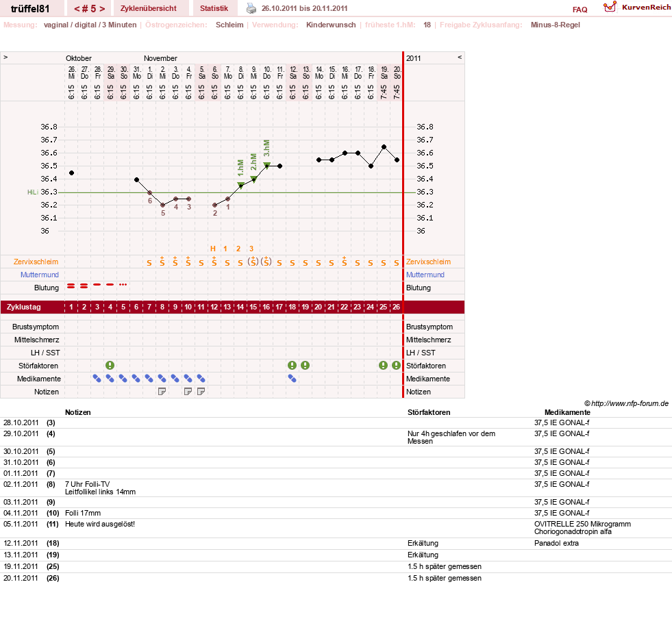Open the Zyklenübersicht tab
The height and width of the screenshot is (632, 672).
tap(148, 9)
